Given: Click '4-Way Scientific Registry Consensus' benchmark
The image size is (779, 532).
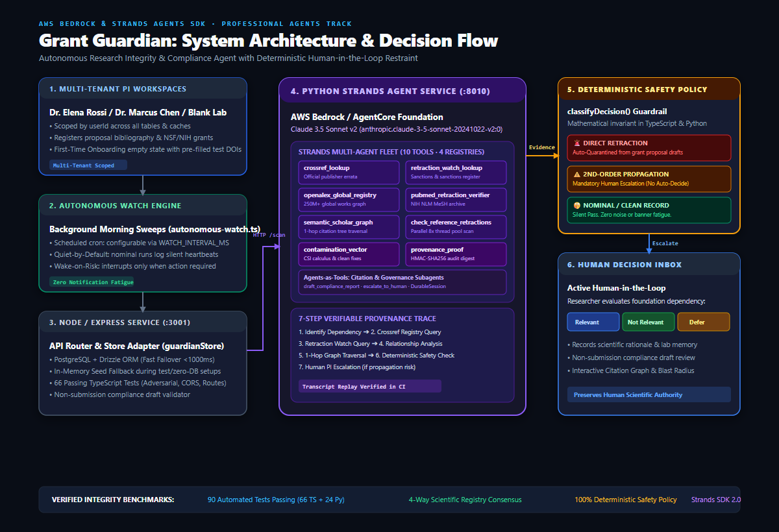Looking at the screenshot, I should [465, 500].
